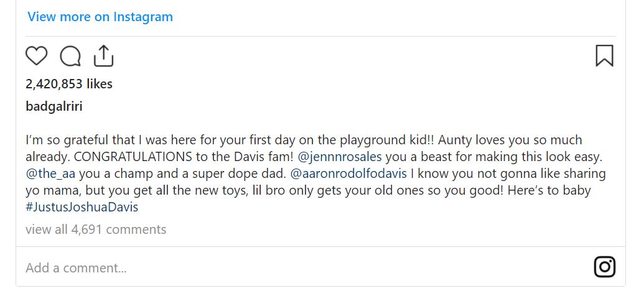
Task: Click the View more on Instagram link
Action: coord(100,17)
